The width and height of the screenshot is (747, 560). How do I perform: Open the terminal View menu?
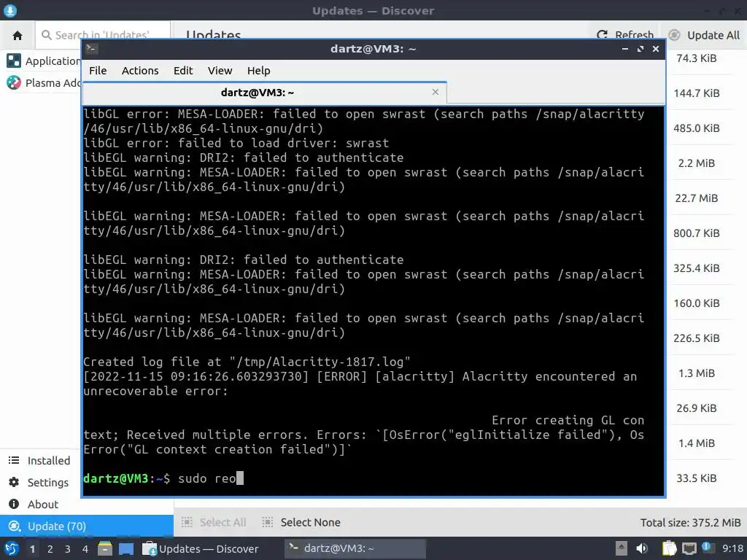click(220, 71)
